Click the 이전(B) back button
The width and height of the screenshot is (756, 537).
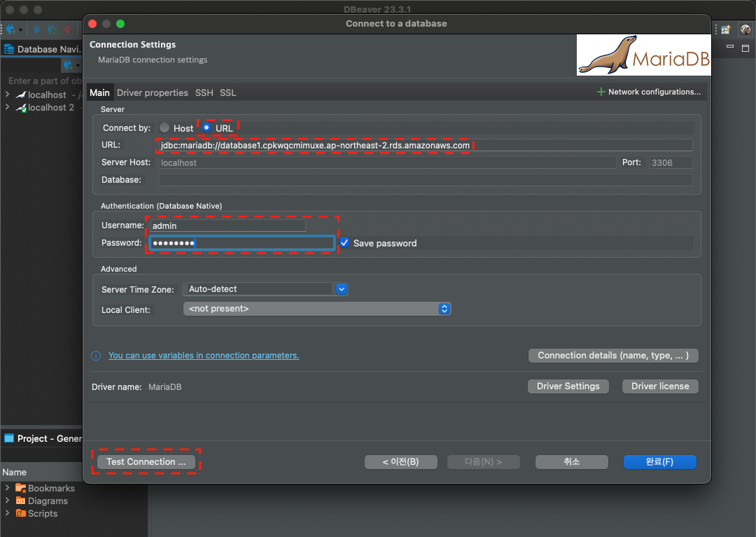click(x=400, y=462)
